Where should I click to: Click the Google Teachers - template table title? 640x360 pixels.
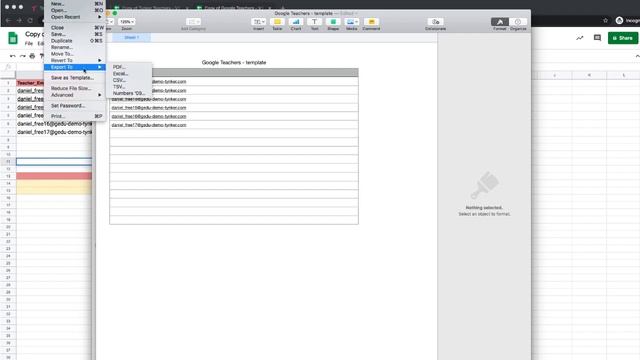coord(234,62)
